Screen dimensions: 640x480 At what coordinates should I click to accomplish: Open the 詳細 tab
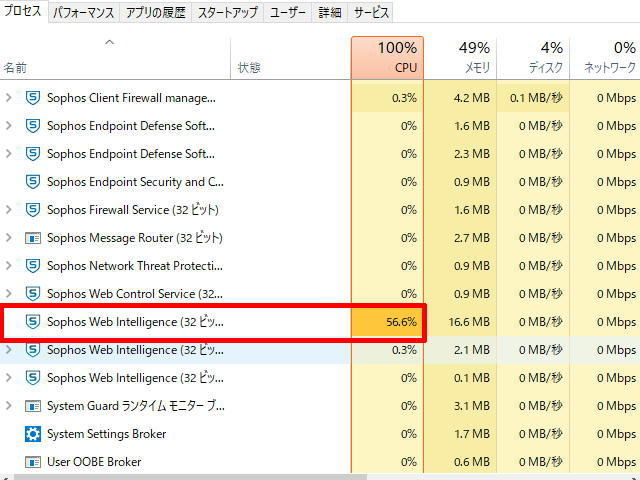coord(330,13)
